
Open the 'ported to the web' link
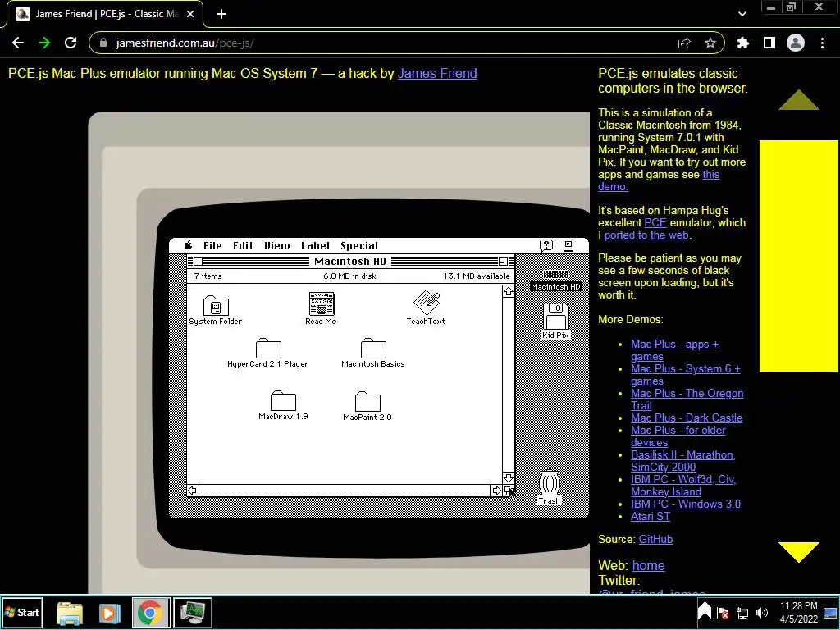pyautogui.click(x=646, y=235)
